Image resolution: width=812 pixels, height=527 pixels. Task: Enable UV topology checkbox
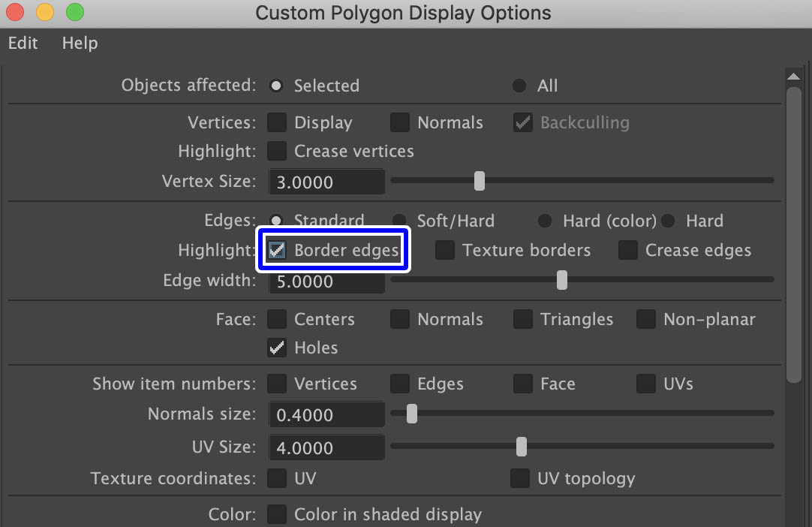tap(520, 478)
